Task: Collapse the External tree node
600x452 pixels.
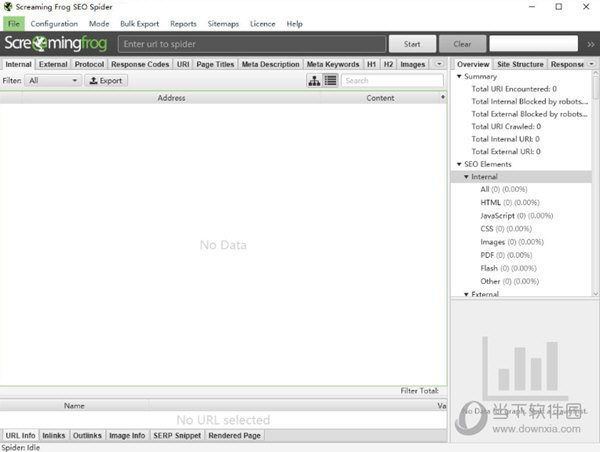Action: (x=466, y=294)
